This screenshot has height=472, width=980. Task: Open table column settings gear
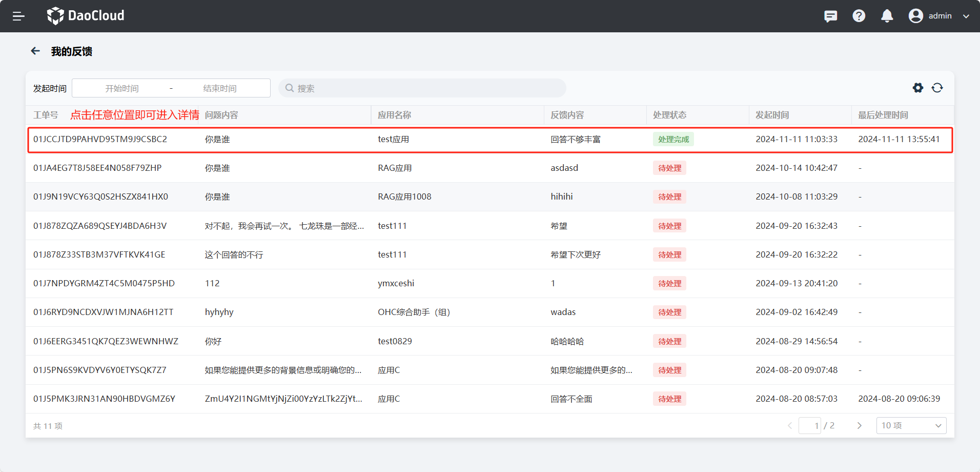[917, 88]
